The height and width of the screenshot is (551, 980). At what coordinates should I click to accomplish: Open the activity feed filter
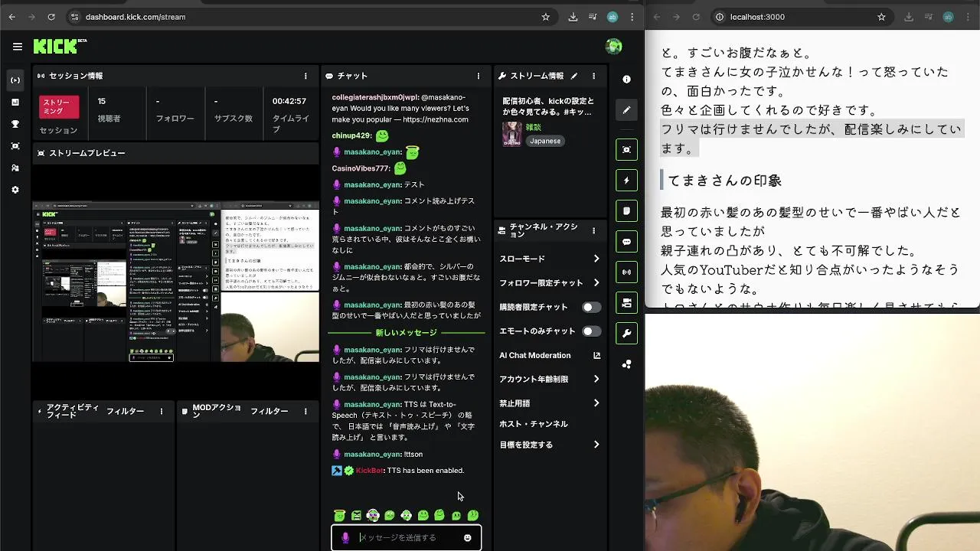coord(125,411)
